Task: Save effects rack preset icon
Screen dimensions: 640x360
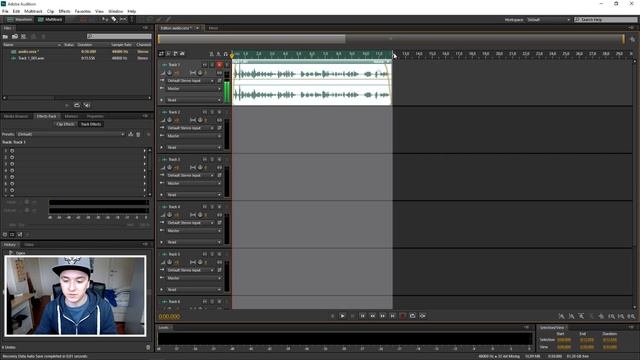Action: [131, 134]
